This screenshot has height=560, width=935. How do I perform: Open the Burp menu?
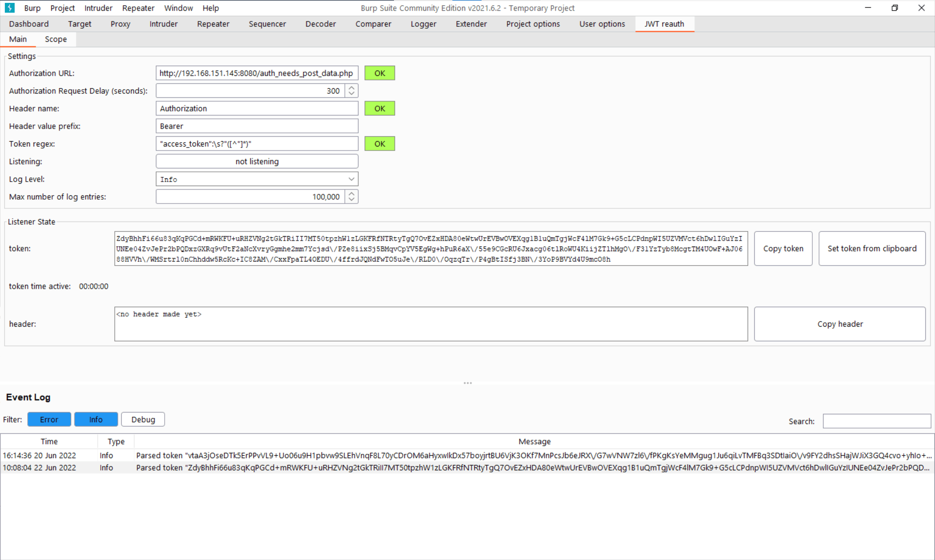(x=32, y=8)
